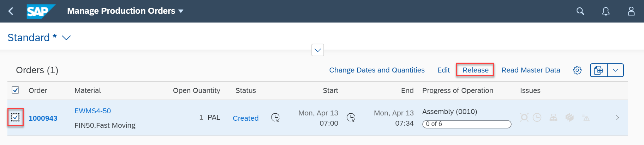
Task: Click the export to spreadsheet icon
Action: click(598, 70)
